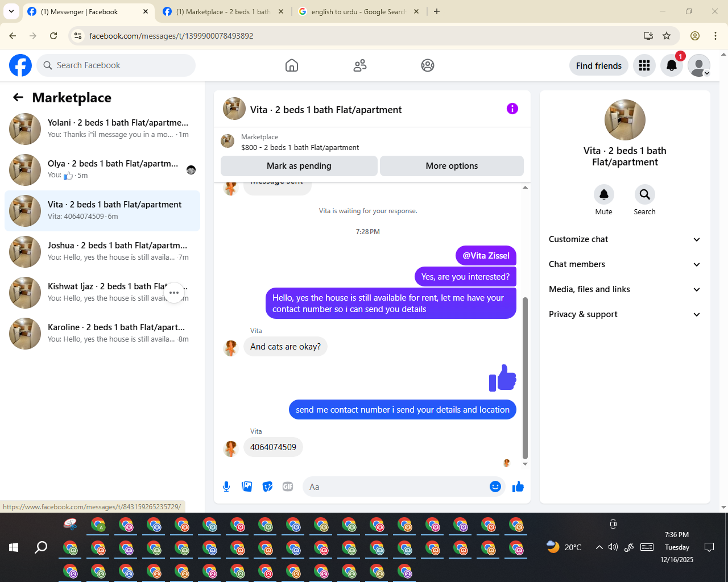Screen dimensions: 728x582
Task: Open the Facebook menu grid icon
Action: click(x=644, y=65)
